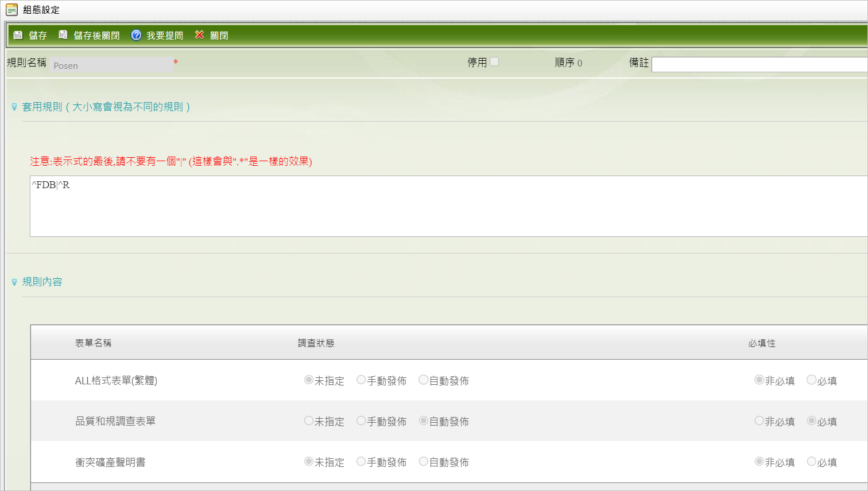Screen dimensions: 868x491
Task: Select 手動發佈 for 品質和規調查表單
Action: (x=361, y=420)
